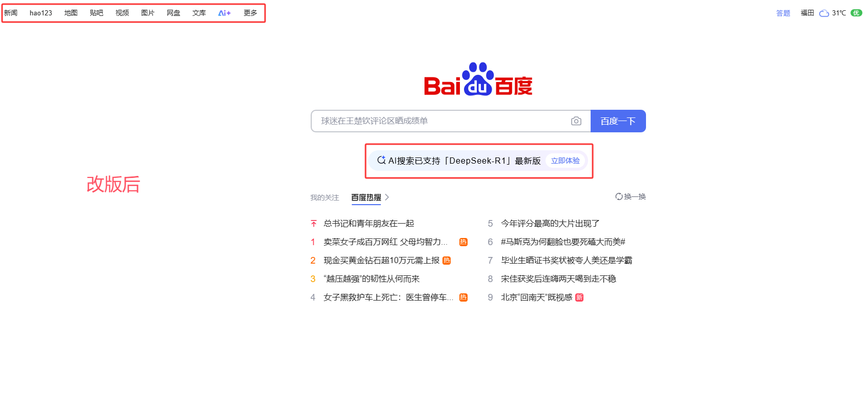Click the AI搜索已支持 DeepSeek-R1 banner text
The image size is (868, 398).
[465, 161]
